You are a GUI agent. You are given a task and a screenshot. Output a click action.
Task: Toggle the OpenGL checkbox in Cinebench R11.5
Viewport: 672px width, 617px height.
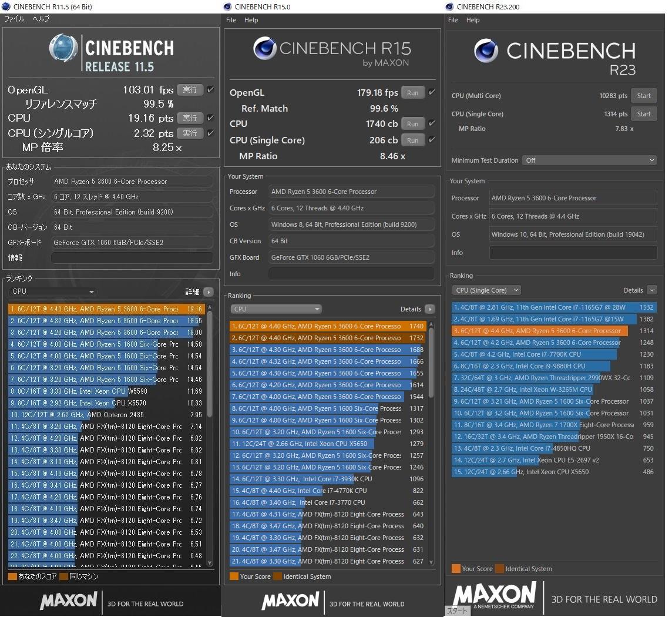pyautogui.click(x=210, y=90)
